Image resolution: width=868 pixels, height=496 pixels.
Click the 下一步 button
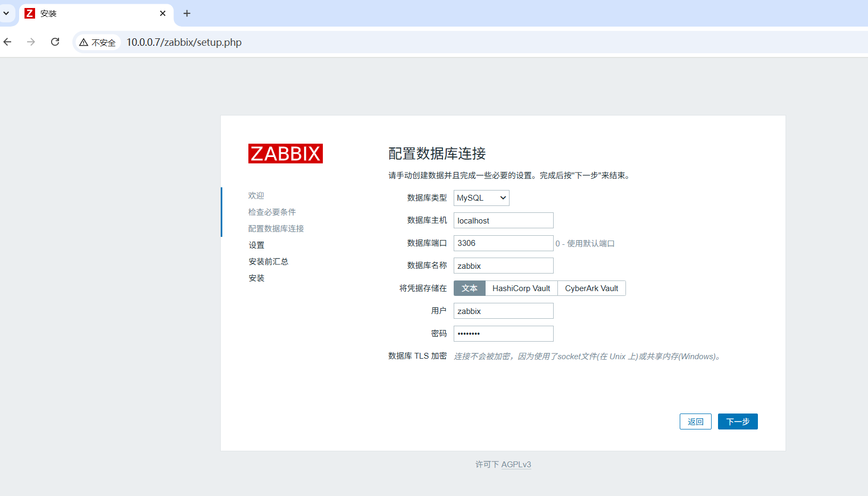[738, 421]
